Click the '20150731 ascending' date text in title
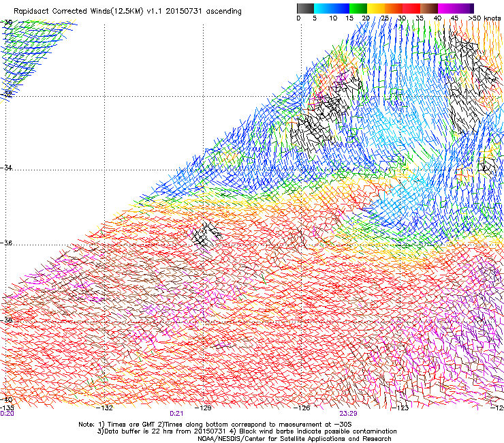The image size is (504, 443). pyautogui.click(x=204, y=12)
